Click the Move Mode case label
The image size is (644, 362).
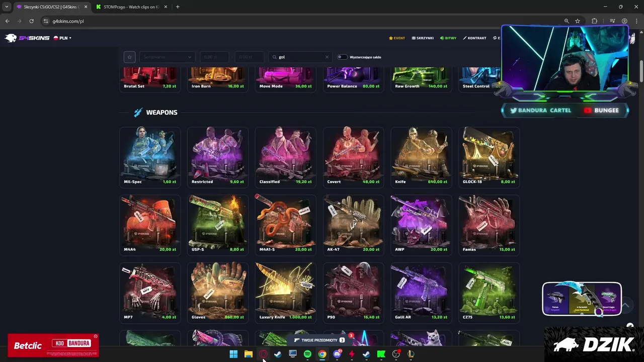[x=271, y=86]
